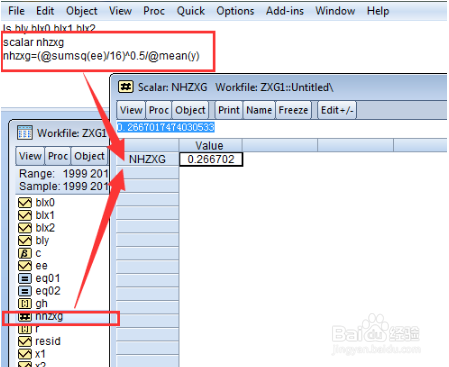Open the Window menu
This screenshot has width=449, height=367.
click(x=335, y=11)
